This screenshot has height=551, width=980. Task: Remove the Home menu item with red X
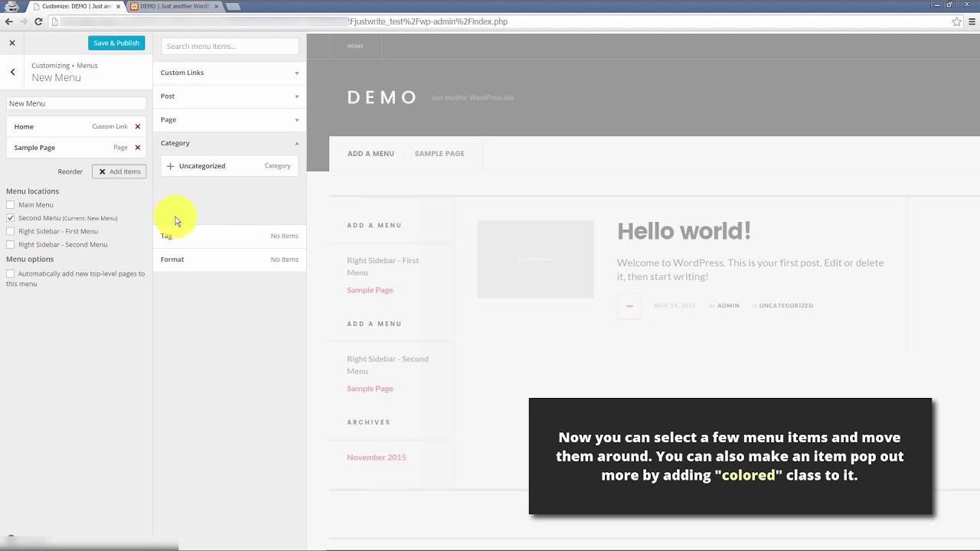point(138,126)
